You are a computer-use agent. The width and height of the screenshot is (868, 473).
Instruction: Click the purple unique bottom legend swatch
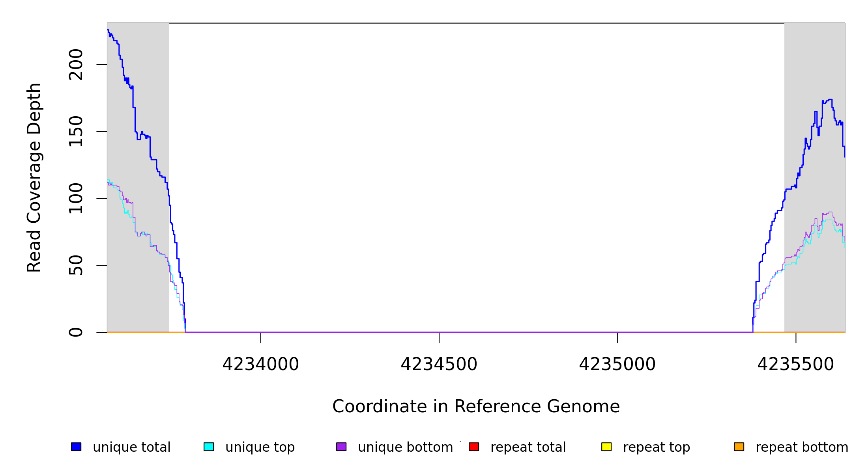pyautogui.click(x=341, y=447)
